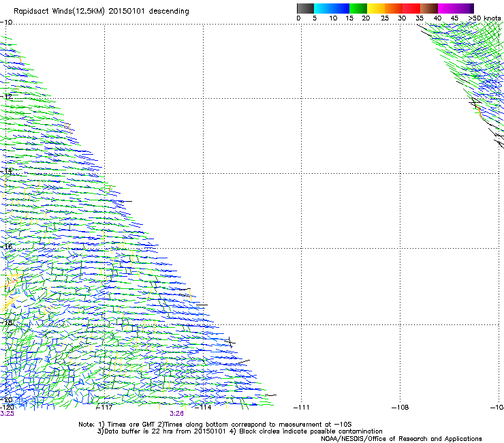504x443 pixels.
Task: Select the orange 25-30 knots color bar segment
Action: click(394, 8)
